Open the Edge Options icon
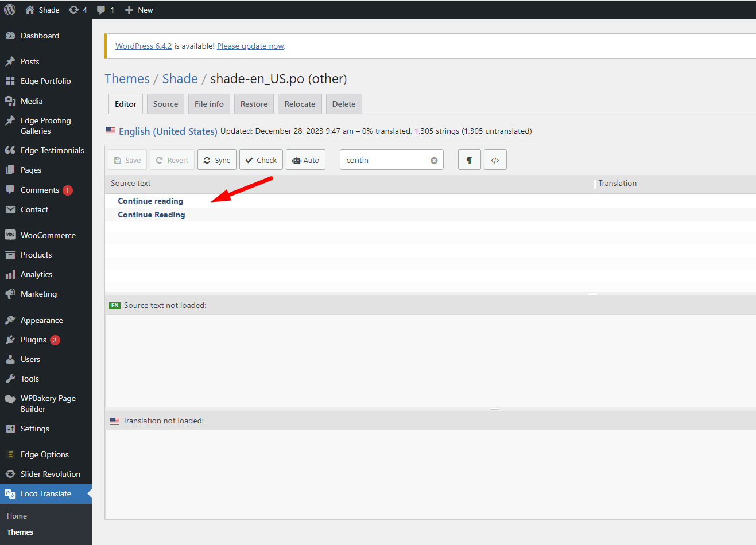Image resolution: width=756 pixels, height=545 pixels. pyautogui.click(x=10, y=454)
